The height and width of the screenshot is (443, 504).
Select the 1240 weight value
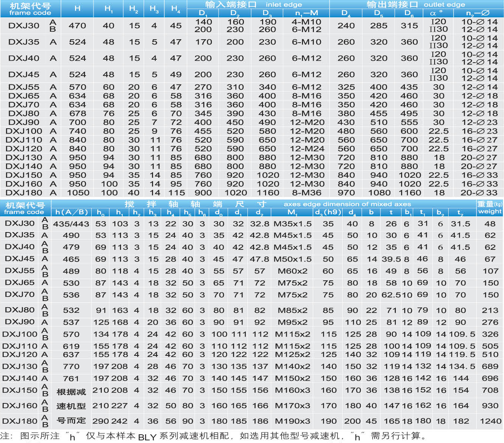[x=490, y=421]
